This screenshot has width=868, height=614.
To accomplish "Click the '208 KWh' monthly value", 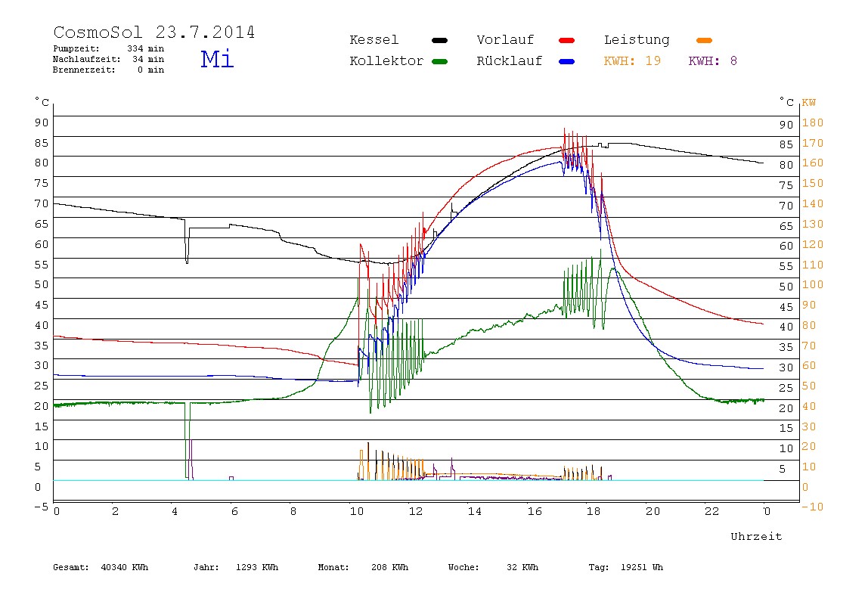I will point(389,567).
